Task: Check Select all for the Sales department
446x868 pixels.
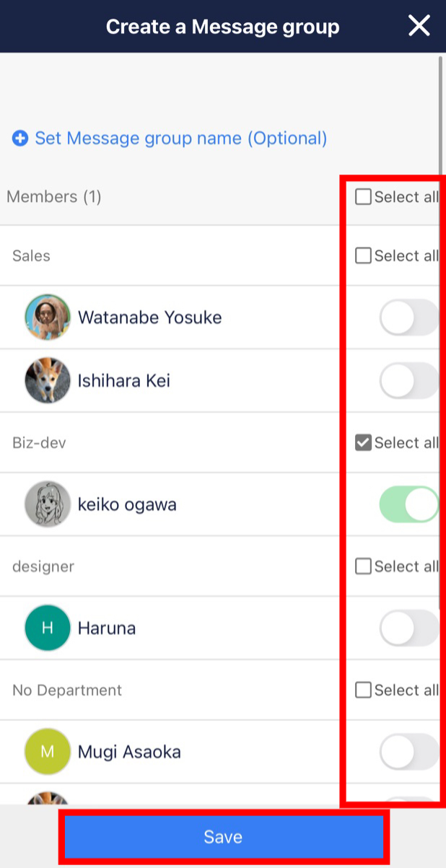Action: point(363,255)
